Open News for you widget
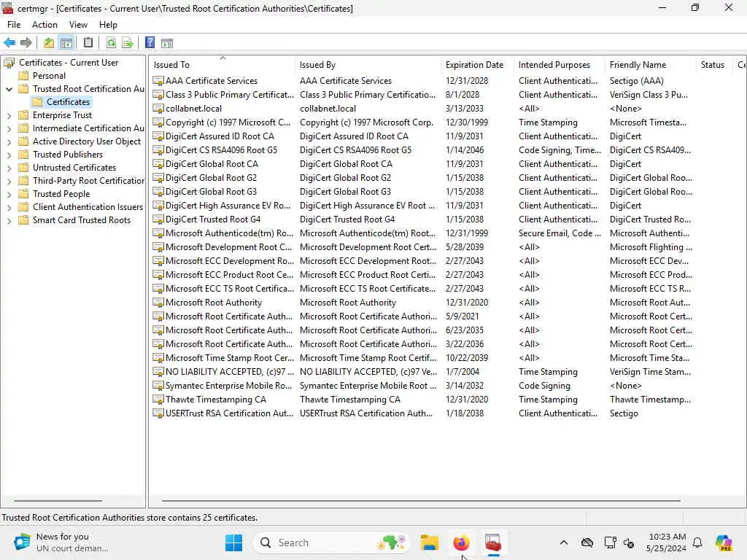747x560 pixels. (61, 542)
